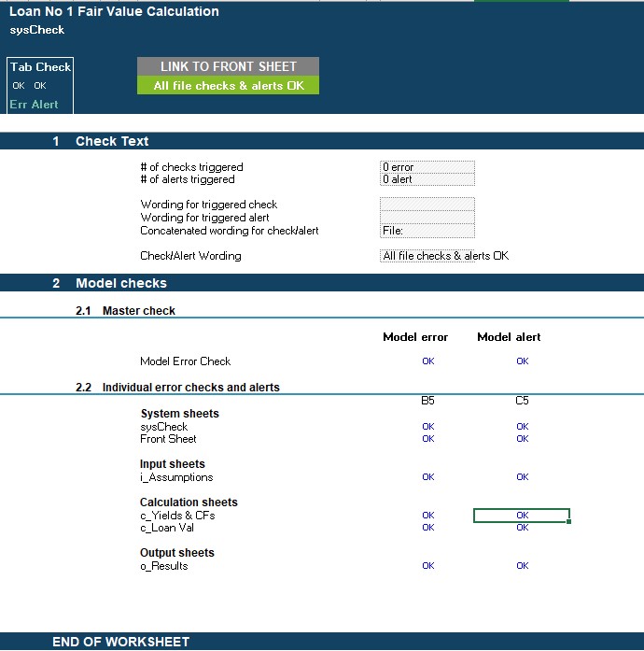Image resolution: width=644 pixels, height=651 pixels.
Task: Click the 'Output sheets' group label
Action: [x=177, y=553]
